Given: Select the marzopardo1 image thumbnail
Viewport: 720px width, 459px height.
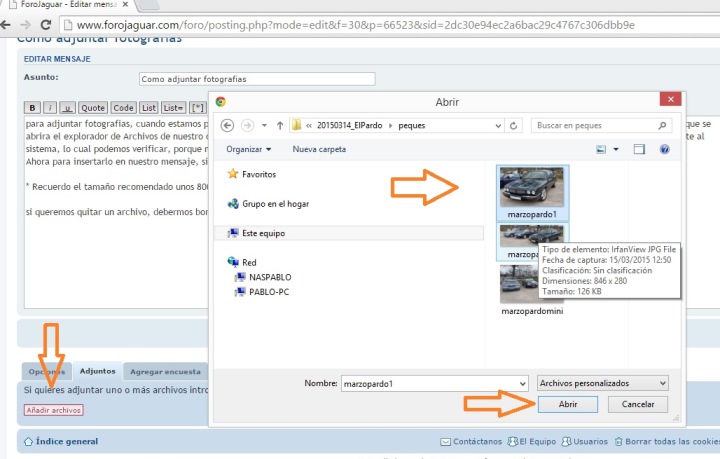Looking at the screenshot, I should coord(531,188).
